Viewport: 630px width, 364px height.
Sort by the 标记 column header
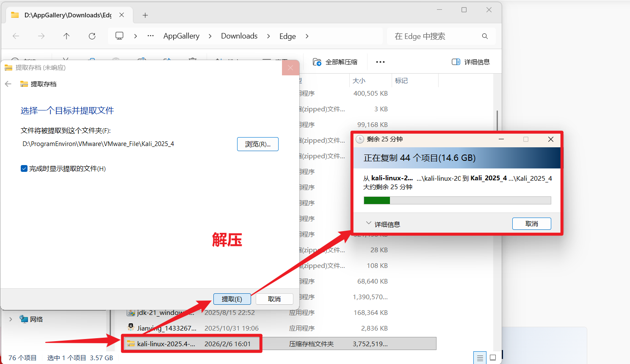click(401, 80)
